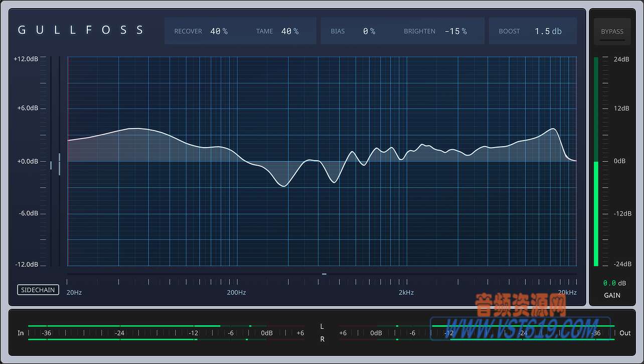The image size is (644, 364).
Task: Click the horizontal scrollbar handle below the graph
Action: point(324,274)
